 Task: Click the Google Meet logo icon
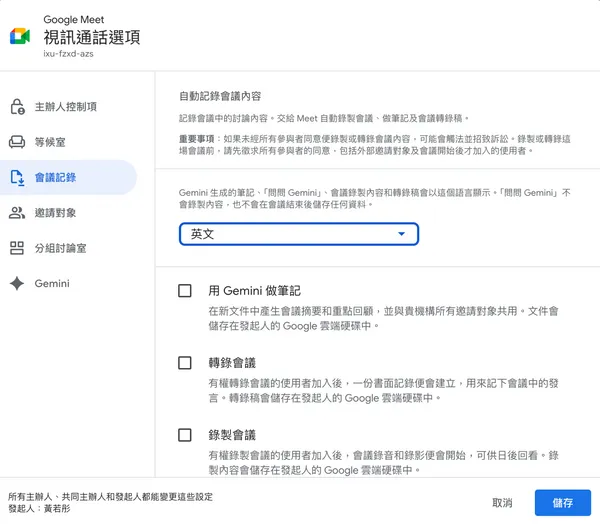[x=20, y=36]
